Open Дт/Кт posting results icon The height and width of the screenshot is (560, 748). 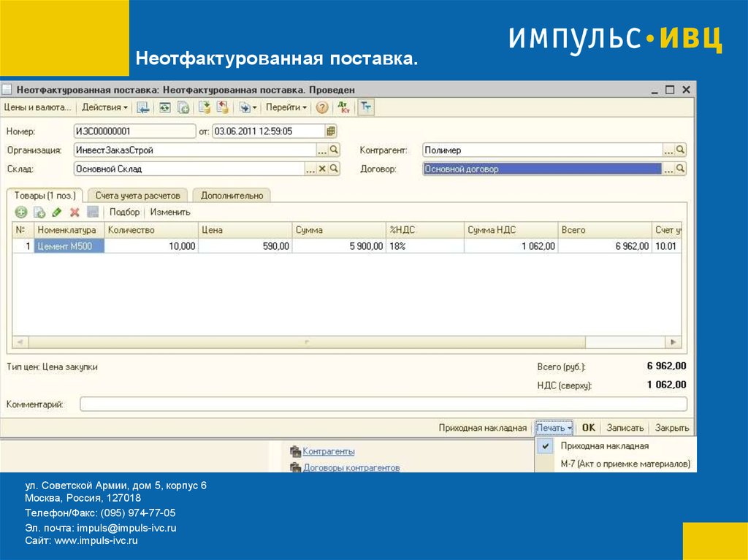click(343, 107)
